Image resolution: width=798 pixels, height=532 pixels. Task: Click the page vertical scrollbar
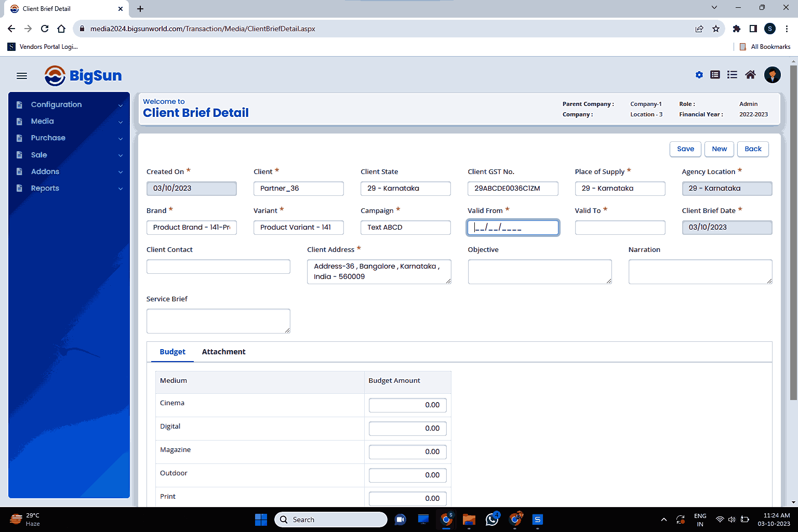(793, 234)
